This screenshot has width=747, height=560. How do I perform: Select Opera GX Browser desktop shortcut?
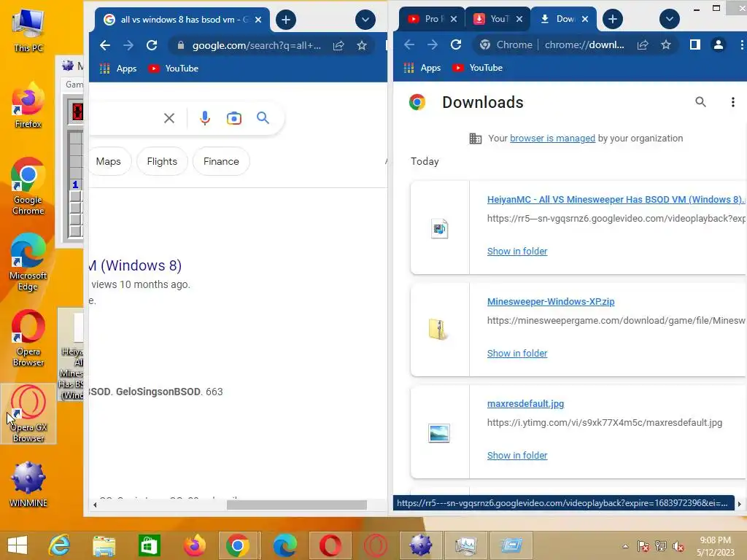click(28, 414)
